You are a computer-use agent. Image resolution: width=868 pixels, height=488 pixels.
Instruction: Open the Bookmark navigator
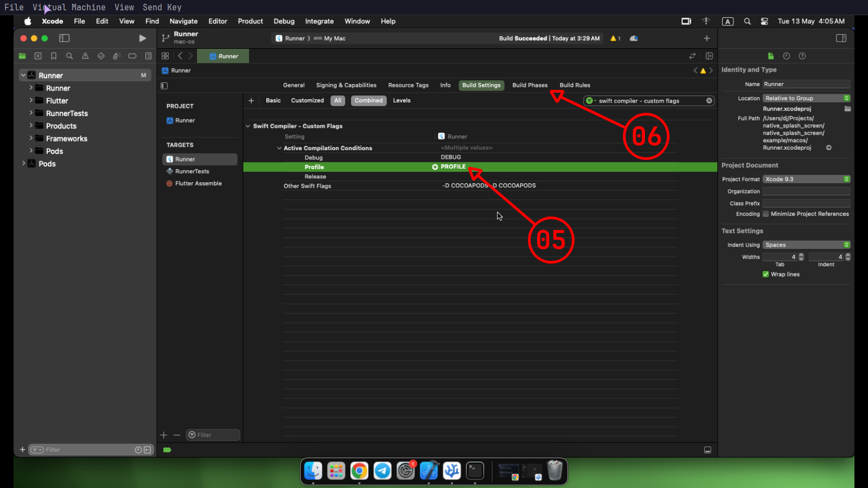[x=54, y=56]
